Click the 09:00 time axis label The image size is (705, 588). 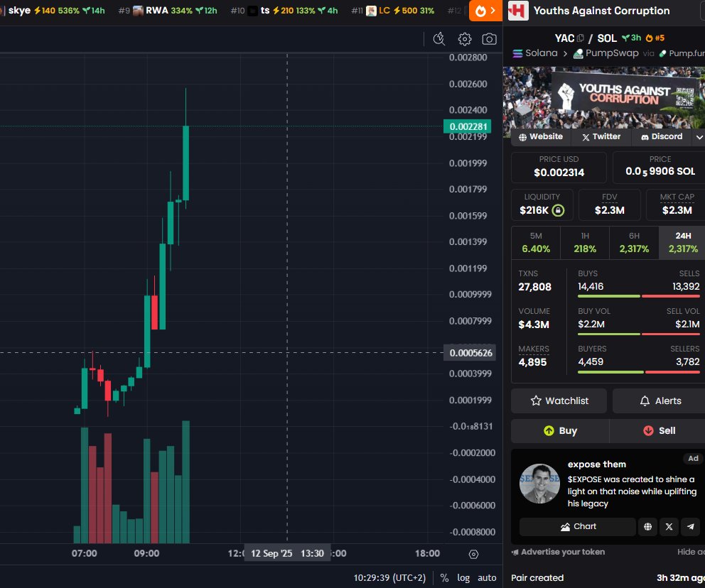click(x=146, y=553)
